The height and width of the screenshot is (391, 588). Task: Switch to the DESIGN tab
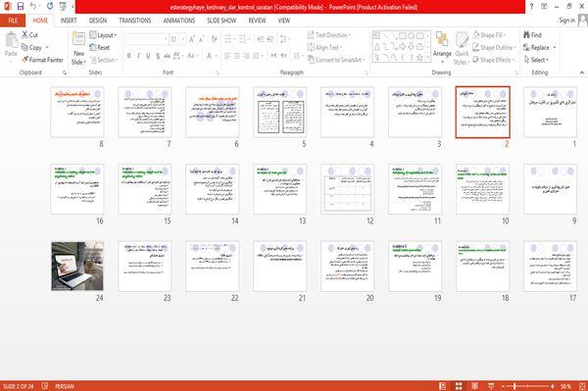98,21
